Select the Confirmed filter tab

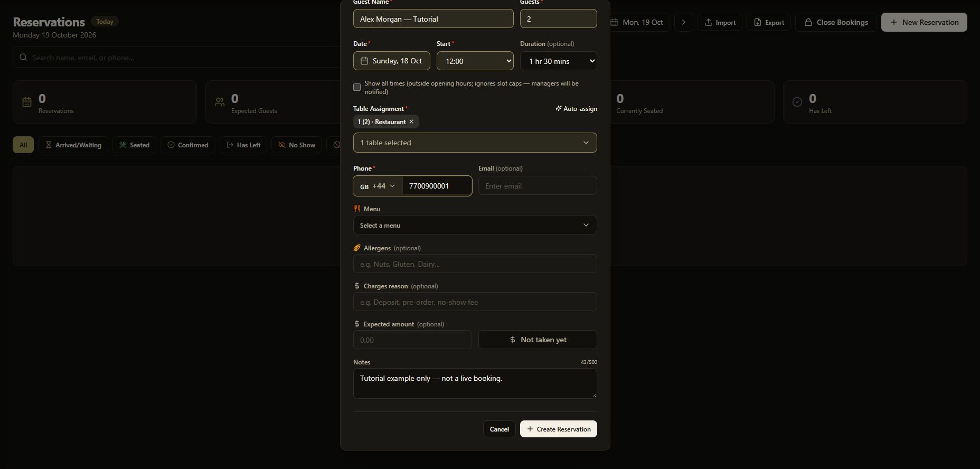pyautogui.click(x=187, y=145)
